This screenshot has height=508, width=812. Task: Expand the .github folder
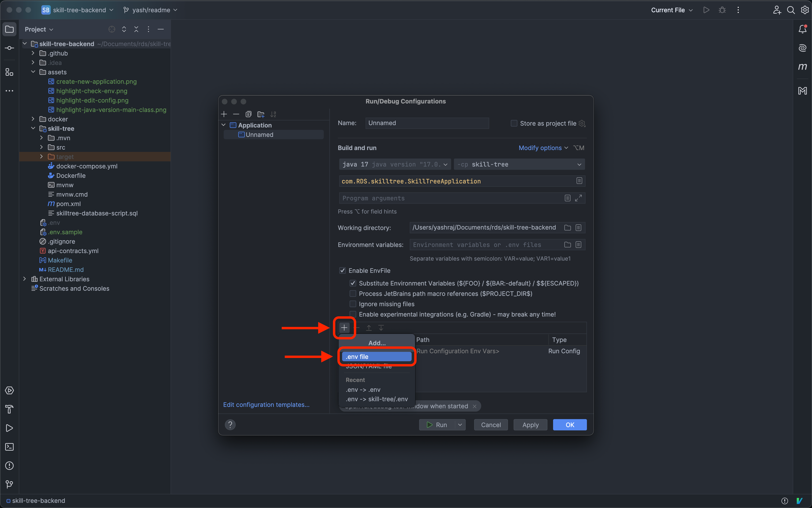[x=33, y=53]
